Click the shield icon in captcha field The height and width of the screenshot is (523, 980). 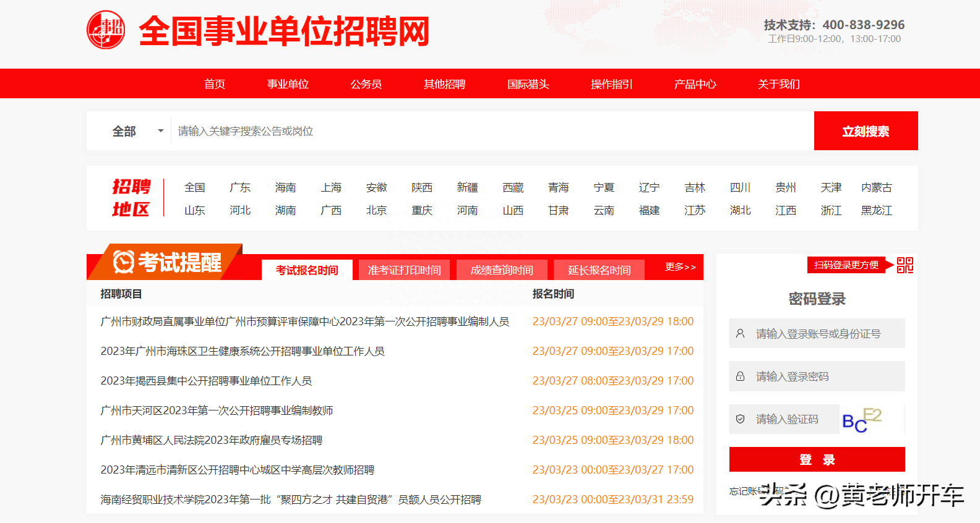pos(740,419)
